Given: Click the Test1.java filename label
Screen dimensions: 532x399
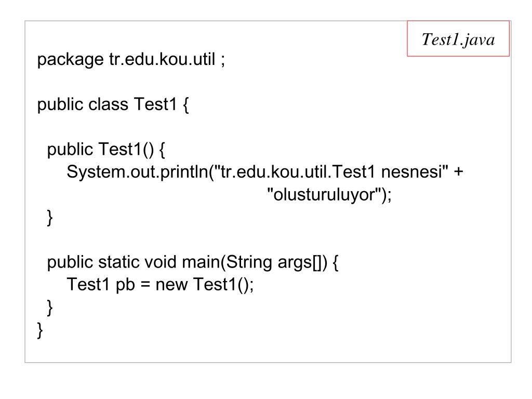Looking at the screenshot, I should click(x=458, y=39).
